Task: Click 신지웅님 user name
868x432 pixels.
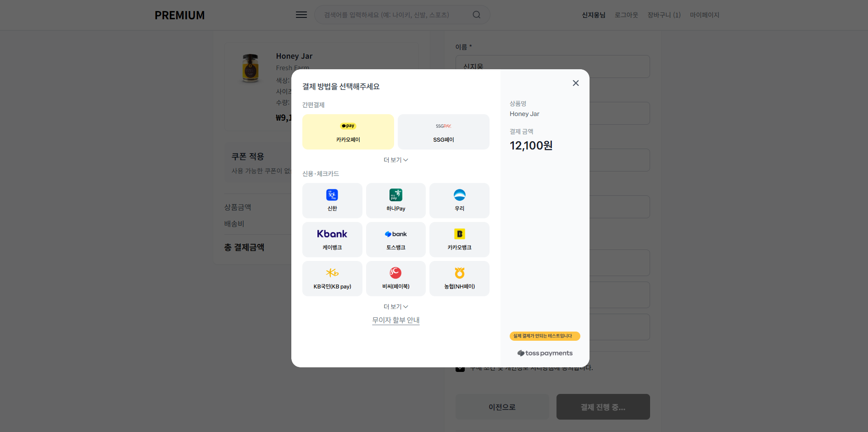Action: point(594,15)
